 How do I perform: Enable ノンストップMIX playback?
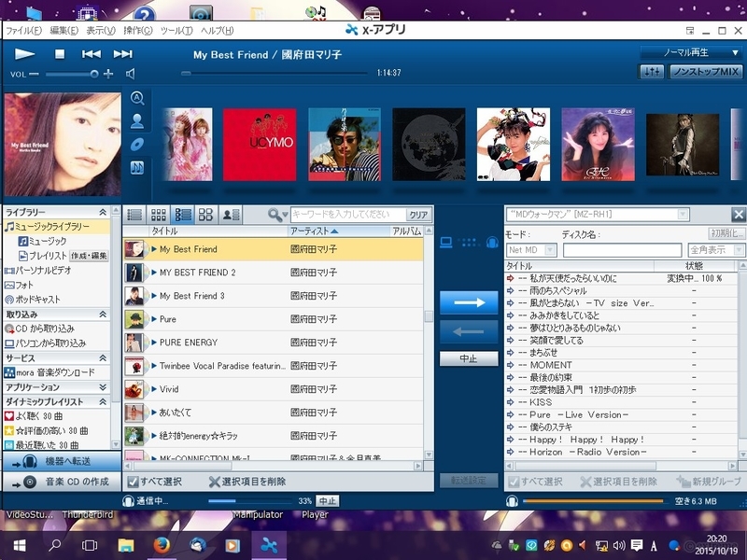pos(707,71)
